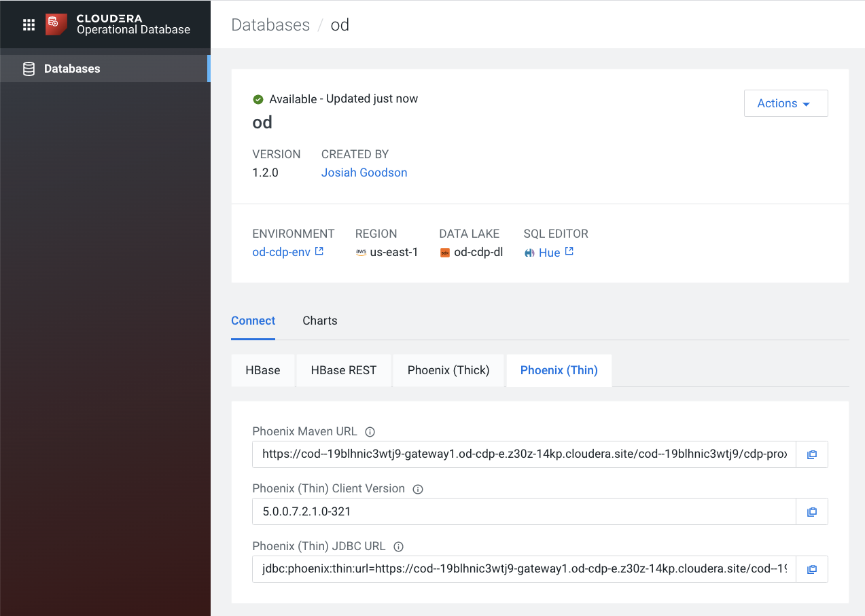Click the aws icon beside us-east-1

(x=361, y=252)
